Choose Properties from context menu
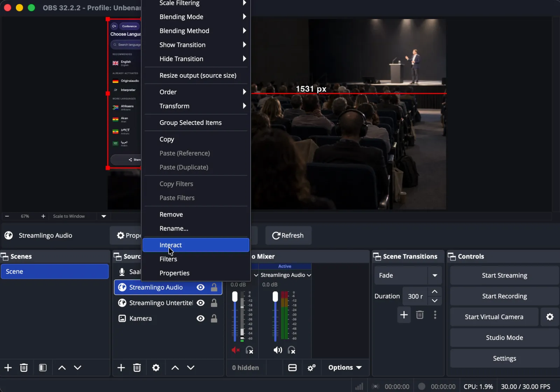Image resolution: width=560 pixels, height=392 pixels. (196, 273)
